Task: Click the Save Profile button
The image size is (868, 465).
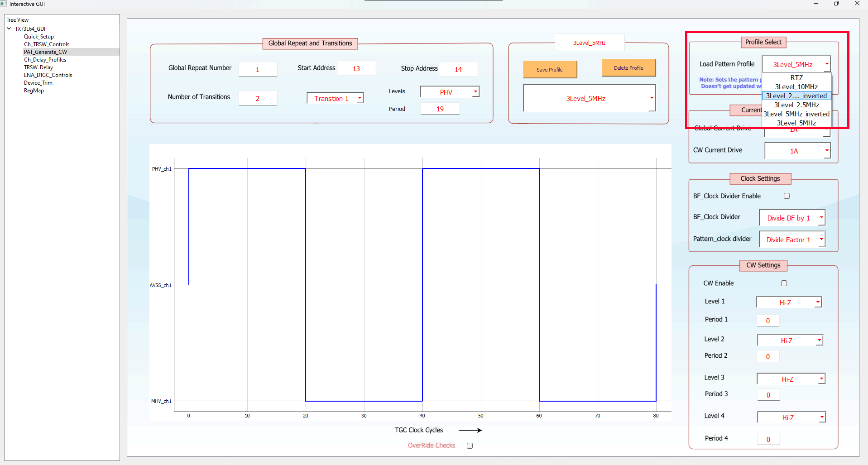Action: 550,69
